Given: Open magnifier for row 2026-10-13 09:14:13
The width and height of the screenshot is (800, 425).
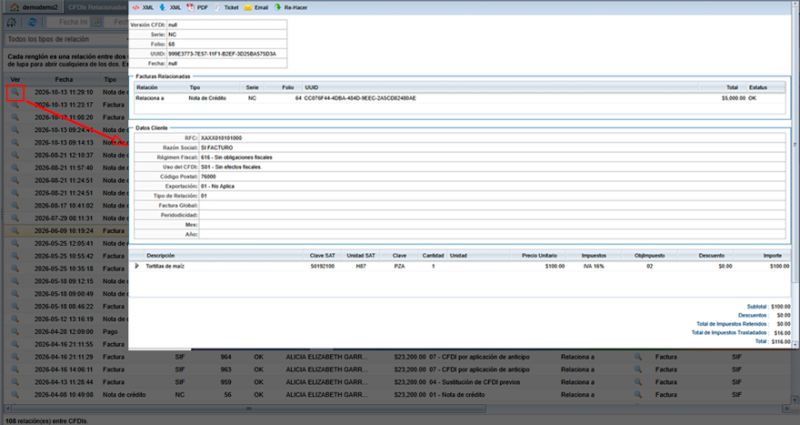Looking at the screenshot, I should tap(15, 142).
